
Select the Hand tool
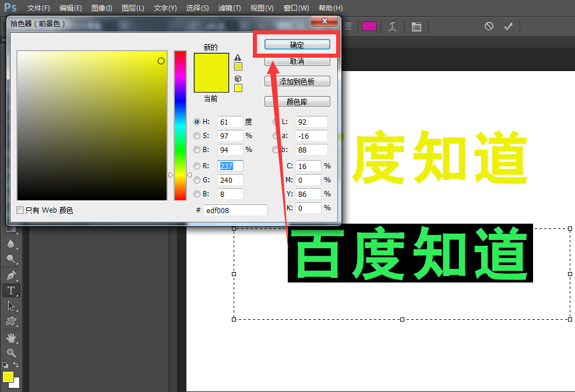[11, 337]
